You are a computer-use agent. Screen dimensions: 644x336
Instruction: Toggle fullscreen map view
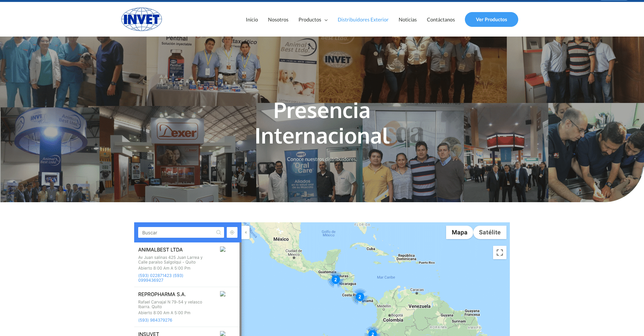tap(500, 253)
